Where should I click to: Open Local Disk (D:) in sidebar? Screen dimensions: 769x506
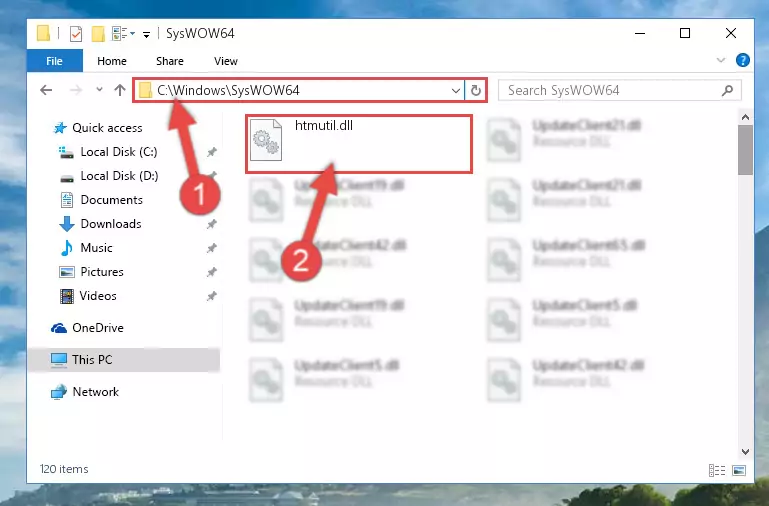pyautogui.click(x=119, y=176)
